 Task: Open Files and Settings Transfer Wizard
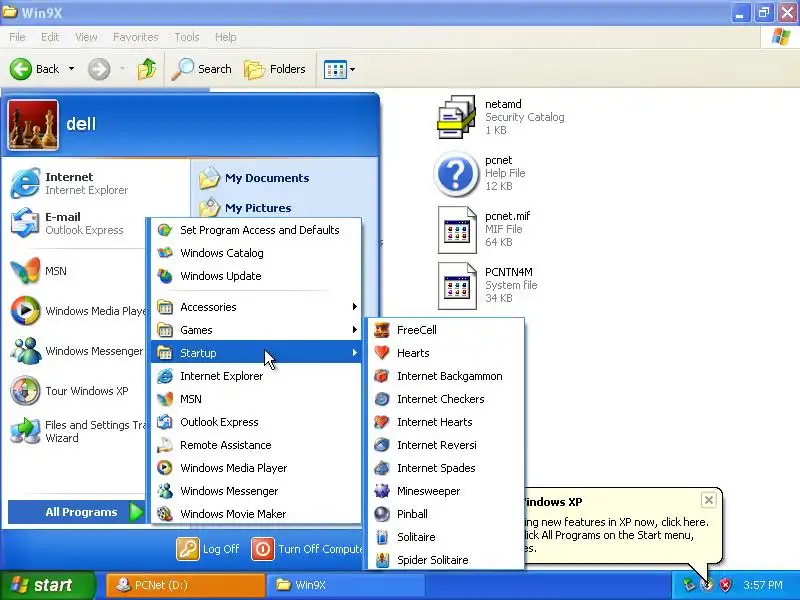coord(78,431)
